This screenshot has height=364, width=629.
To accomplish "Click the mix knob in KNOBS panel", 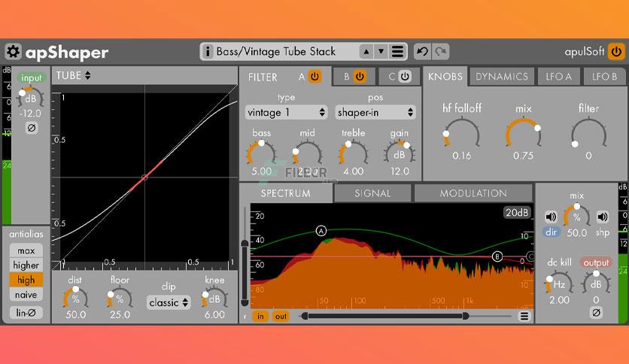I will coord(523,133).
